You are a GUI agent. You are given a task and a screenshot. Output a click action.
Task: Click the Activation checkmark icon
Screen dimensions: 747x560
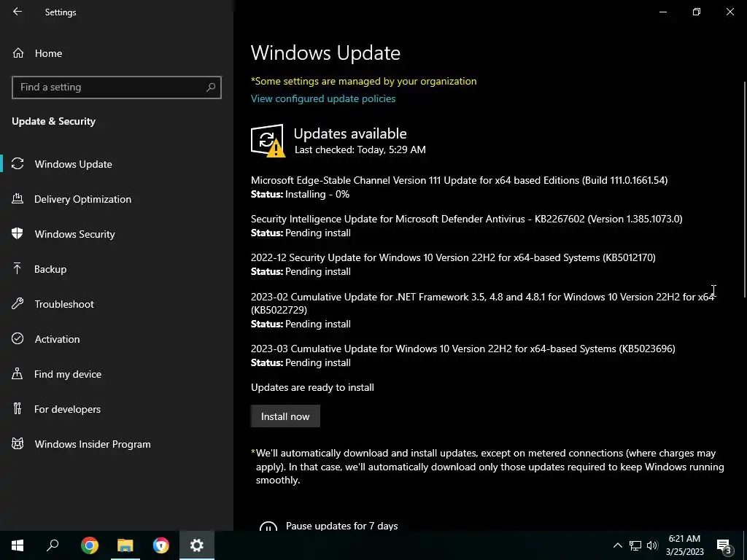18,338
